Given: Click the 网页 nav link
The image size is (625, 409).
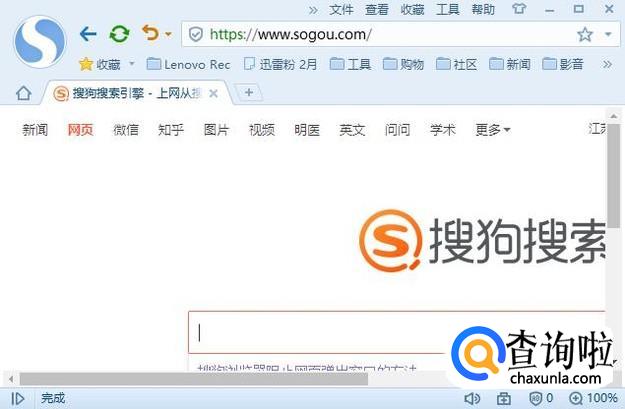Looking at the screenshot, I should coord(80,130).
